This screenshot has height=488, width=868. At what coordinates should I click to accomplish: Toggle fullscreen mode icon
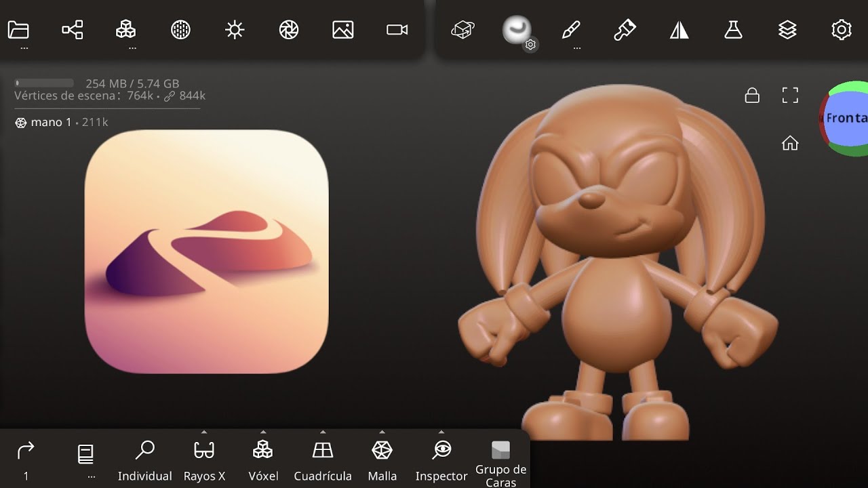pos(790,95)
